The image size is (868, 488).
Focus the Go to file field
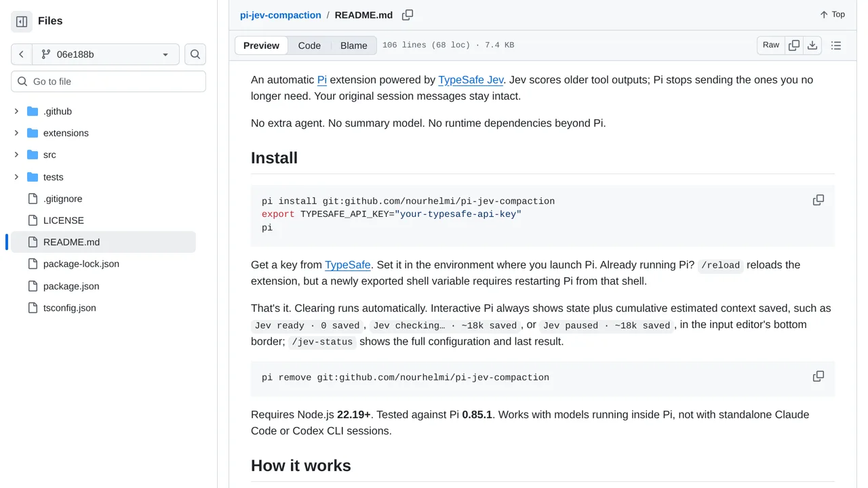108,81
